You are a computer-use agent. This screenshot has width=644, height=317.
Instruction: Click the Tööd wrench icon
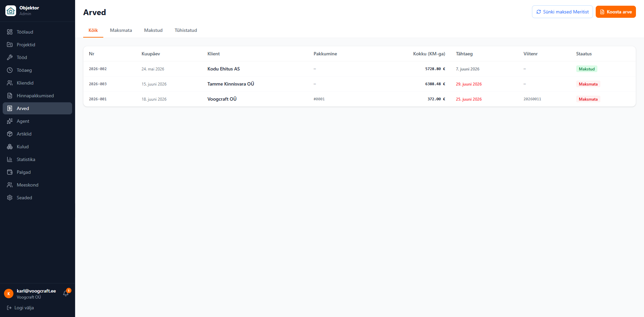click(x=10, y=57)
